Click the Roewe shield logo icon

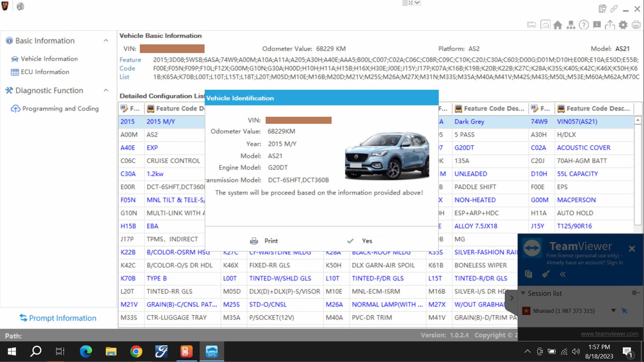(5, 6)
